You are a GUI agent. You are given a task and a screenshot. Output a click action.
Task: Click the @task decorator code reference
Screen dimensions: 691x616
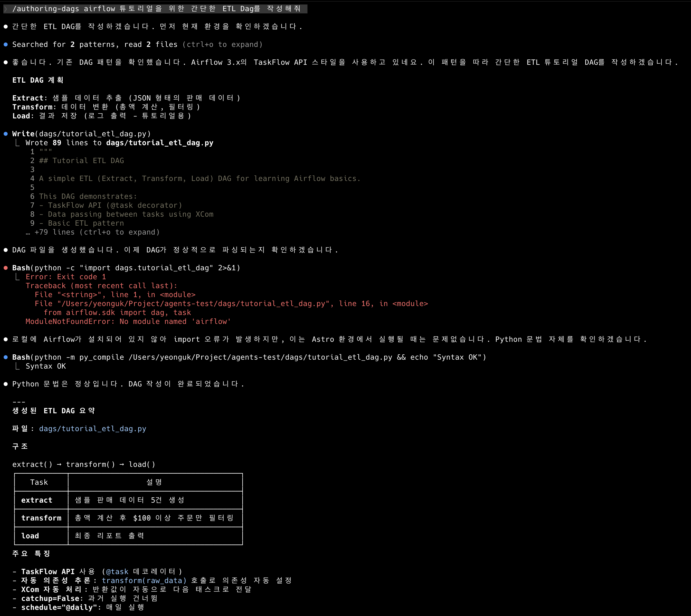(x=117, y=572)
